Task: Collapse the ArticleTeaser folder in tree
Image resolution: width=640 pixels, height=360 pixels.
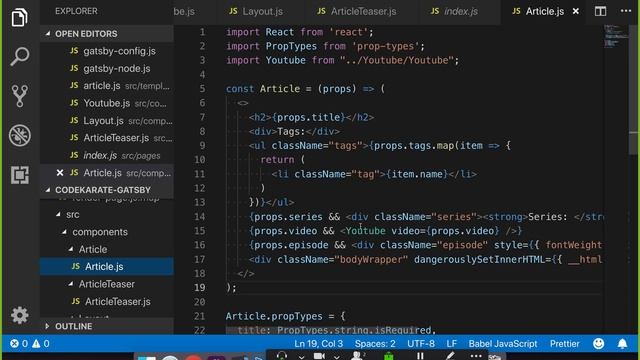Action: pos(71,284)
